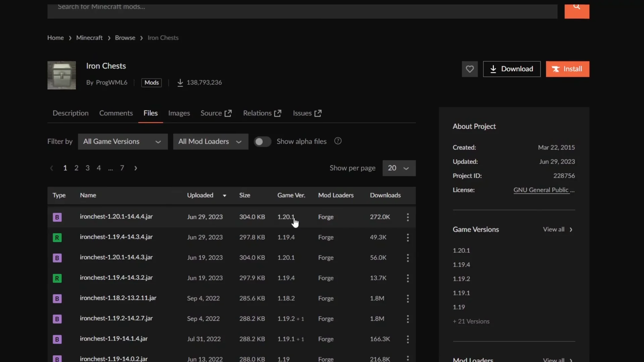Toggle Show alpha files switch

[x=262, y=141]
